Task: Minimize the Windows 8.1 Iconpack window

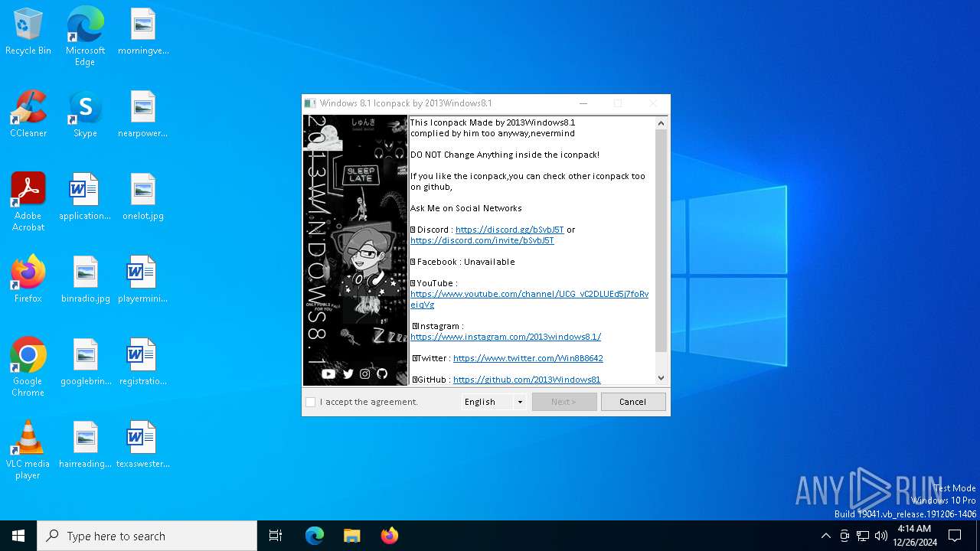Action: (x=583, y=103)
